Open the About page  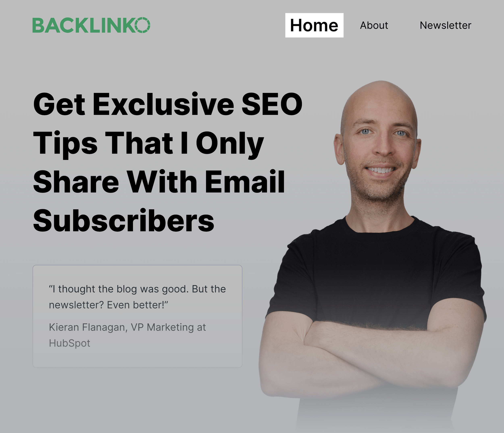click(374, 25)
